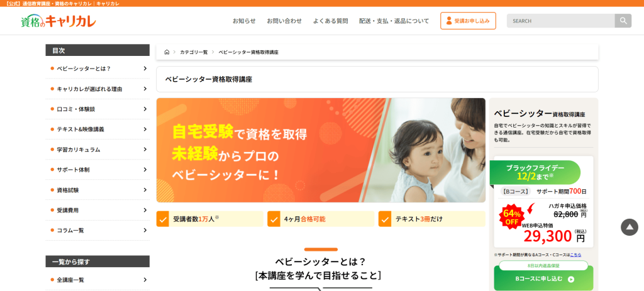Image resolution: width=644 pixels, height=291 pixels.
Task: Click the 4ヶ月合格可能 checkmark icon
Action: (274, 219)
